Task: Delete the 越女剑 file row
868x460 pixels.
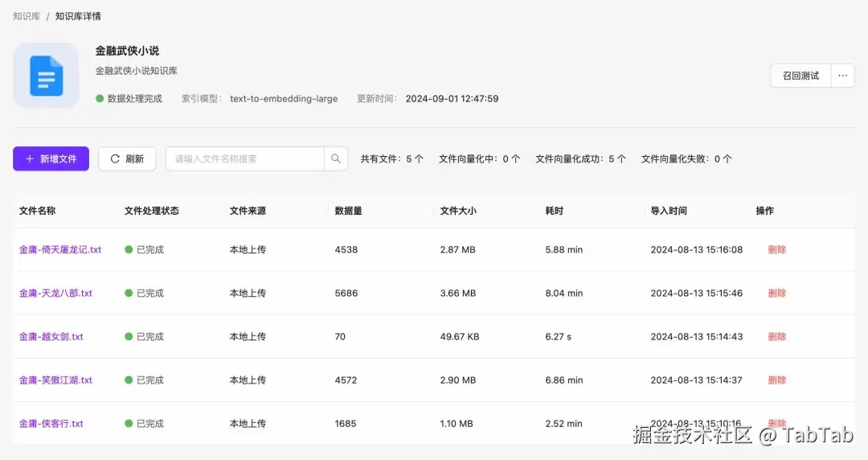Action: (x=776, y=337)
